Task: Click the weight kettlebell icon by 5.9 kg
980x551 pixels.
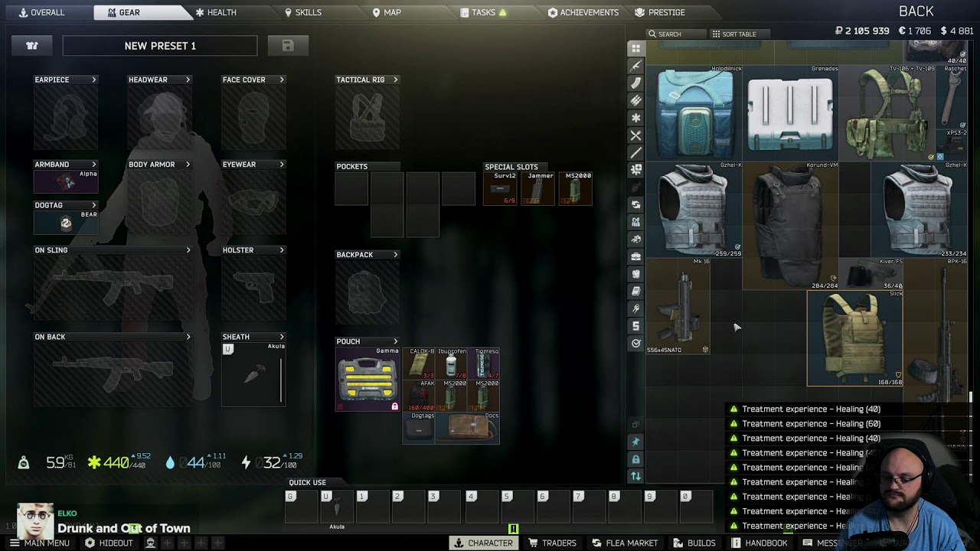Action: click(24, 462)
